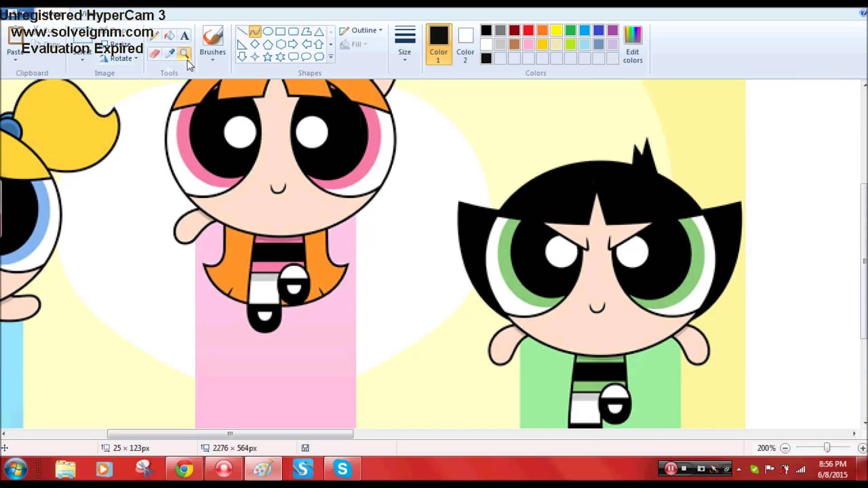Open the Windows Start menu
Viewport: 868px width, 488px height.
(15, 469)
